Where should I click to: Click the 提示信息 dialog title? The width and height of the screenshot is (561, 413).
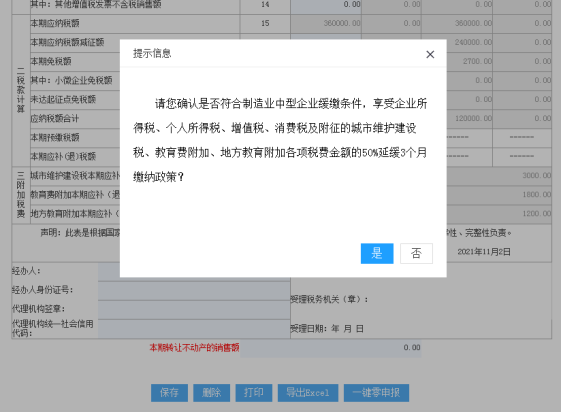click(152, 54)
